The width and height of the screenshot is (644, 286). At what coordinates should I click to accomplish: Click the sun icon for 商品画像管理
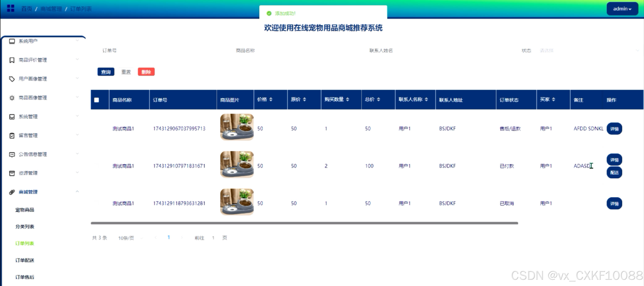coord(12,98)
